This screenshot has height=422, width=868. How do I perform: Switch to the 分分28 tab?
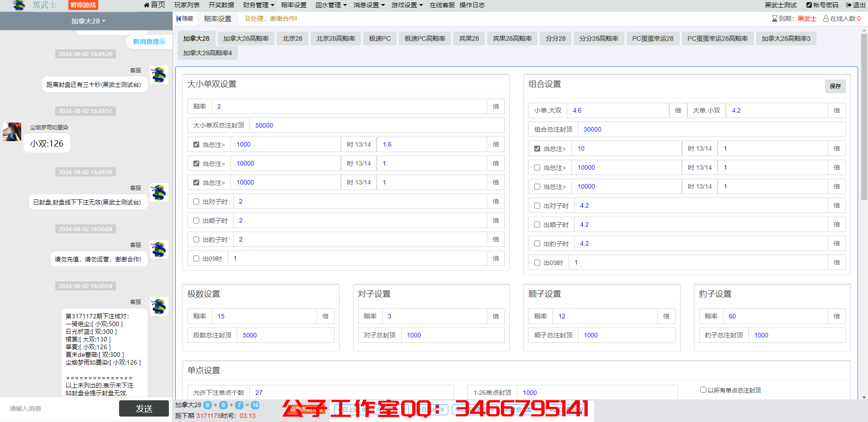tap(556, 38)
